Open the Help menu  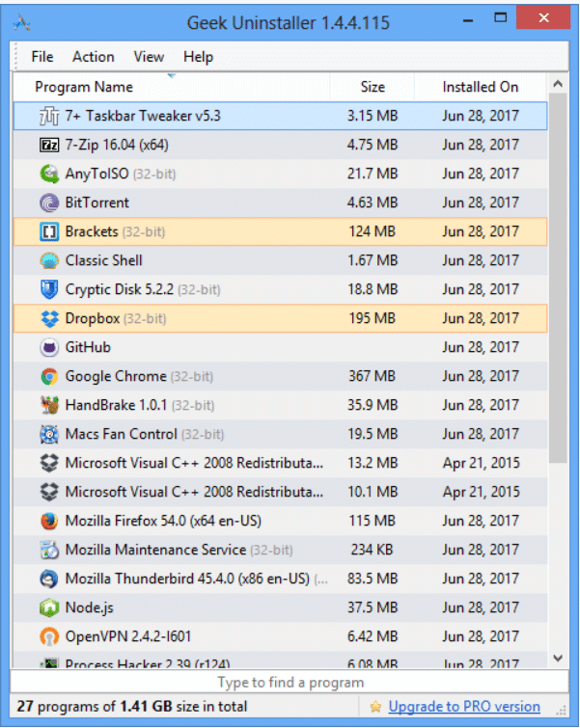pos(198,57)
